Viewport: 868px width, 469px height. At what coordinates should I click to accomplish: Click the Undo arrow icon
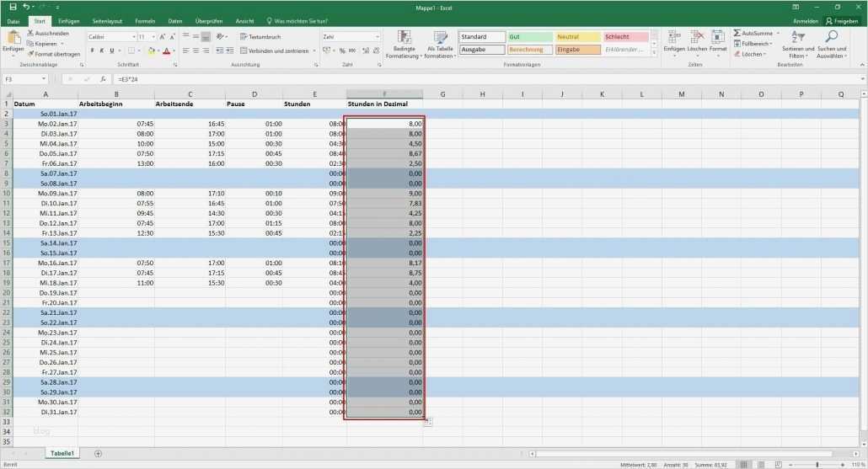coord(26,8)
